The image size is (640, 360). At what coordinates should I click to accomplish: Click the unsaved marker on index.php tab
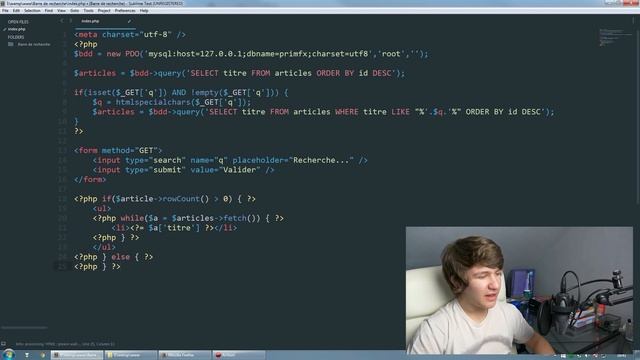[129, 21]
